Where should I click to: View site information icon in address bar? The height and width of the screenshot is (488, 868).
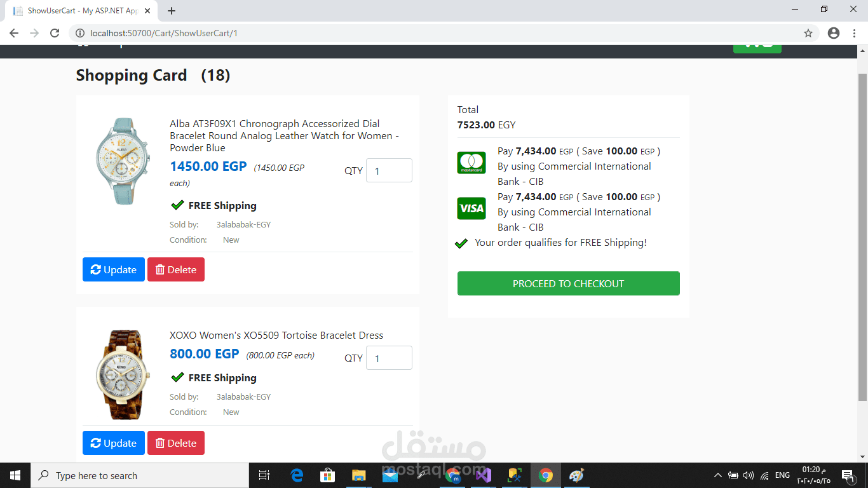pyautogui.click(x=80, y=33)
